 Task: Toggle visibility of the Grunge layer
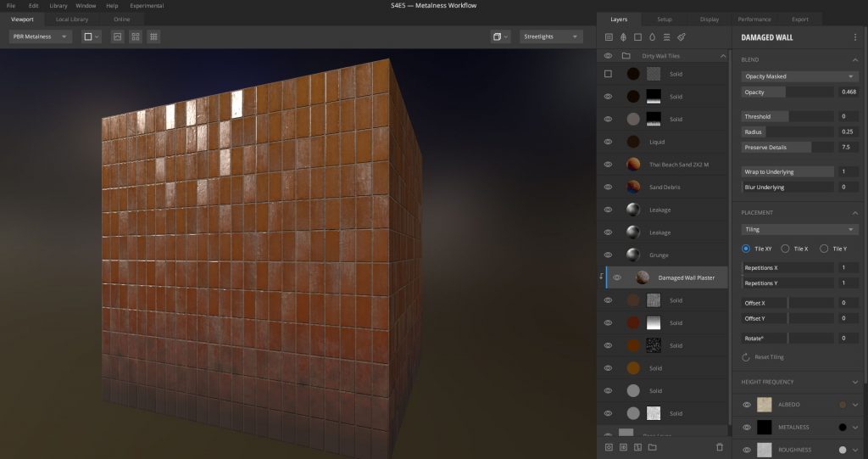click(608, 255)
